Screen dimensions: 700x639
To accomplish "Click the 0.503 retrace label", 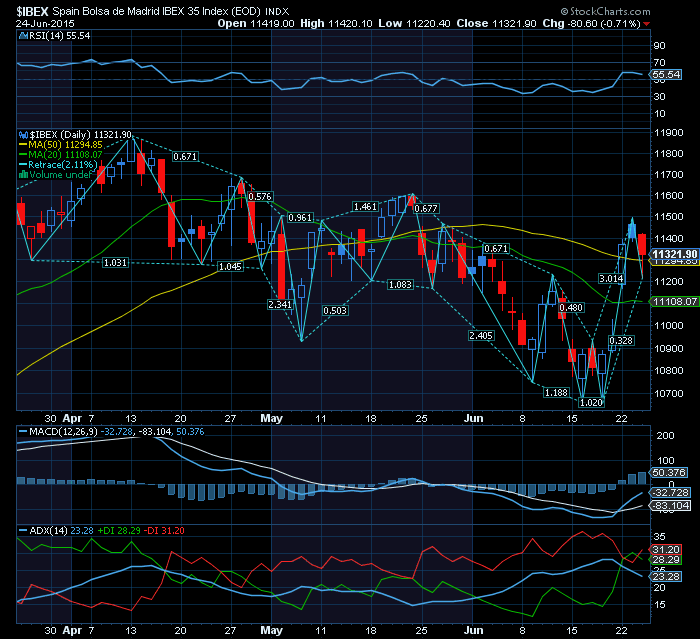I will pos(335,310).
